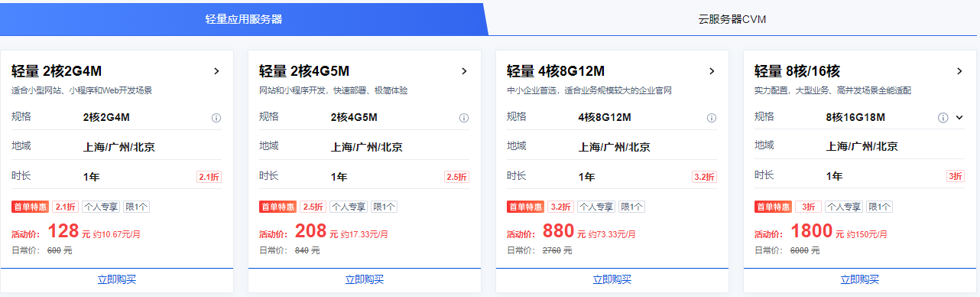Open arrow next to 轻量 8核/16核 title
This screenshot has height=297, width=980.
[959, 71]
